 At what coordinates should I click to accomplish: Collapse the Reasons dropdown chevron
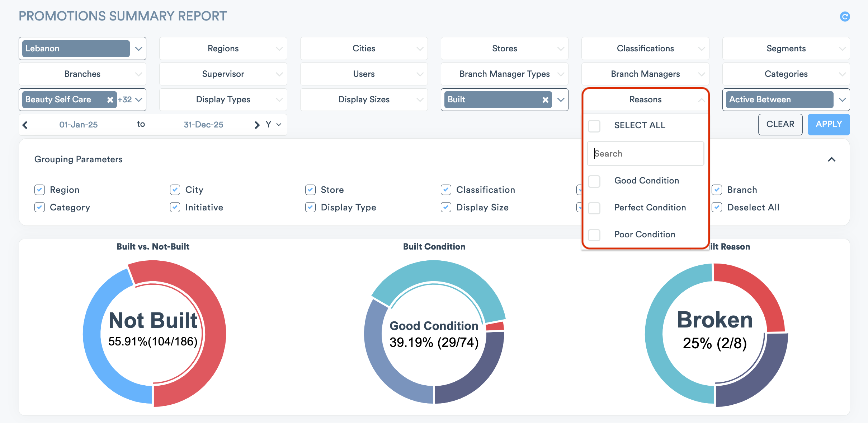click(701, 100)
